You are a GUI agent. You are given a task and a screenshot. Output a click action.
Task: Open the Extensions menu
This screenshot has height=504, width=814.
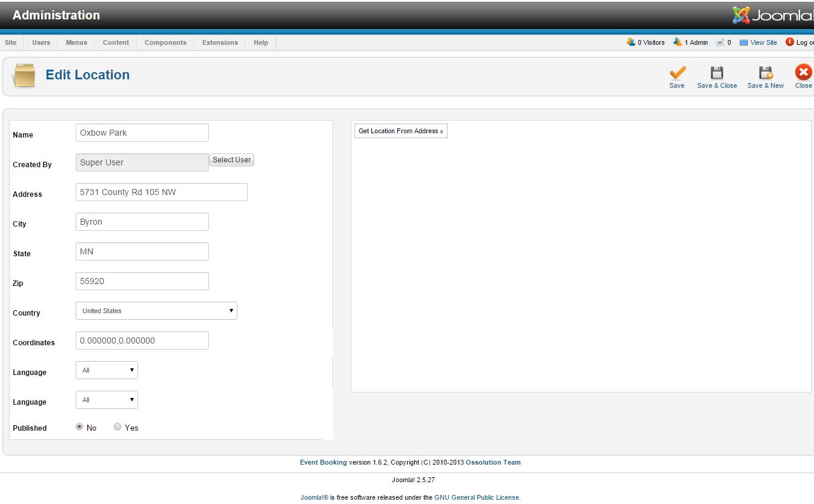(x=220, y=42)
